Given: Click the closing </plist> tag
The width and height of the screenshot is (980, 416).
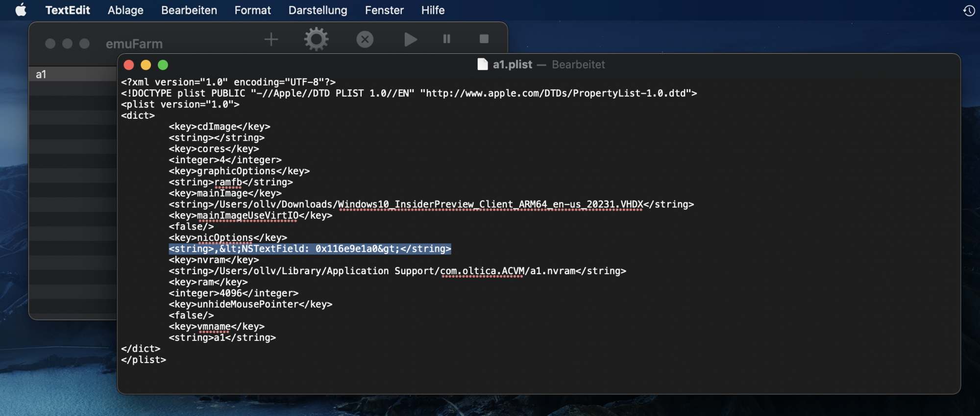Looking at the screenshot, I should [144, 360].
